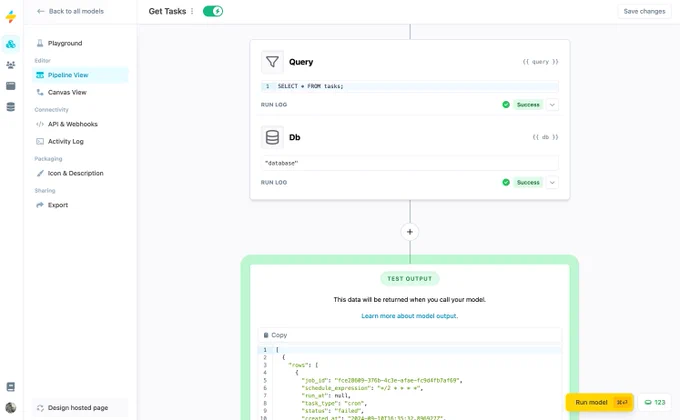Screen dimensions: 680x420
Task: Click the lightning bolt app logo
Action: pyautogui.click(x=11, y=16)
